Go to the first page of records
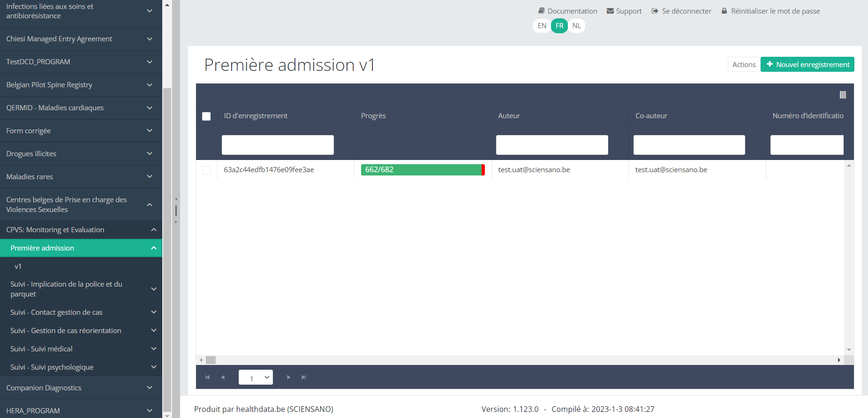The width and height of the screenshot is (868, 418). [207, 377]
